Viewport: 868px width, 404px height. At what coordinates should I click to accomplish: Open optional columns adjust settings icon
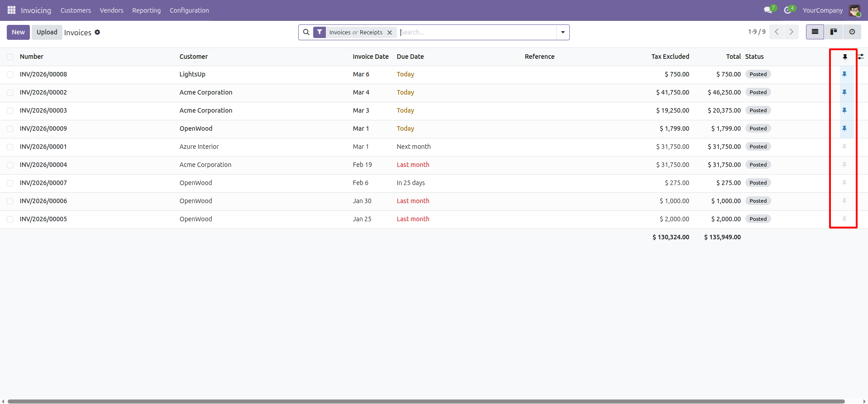(861, 57)
